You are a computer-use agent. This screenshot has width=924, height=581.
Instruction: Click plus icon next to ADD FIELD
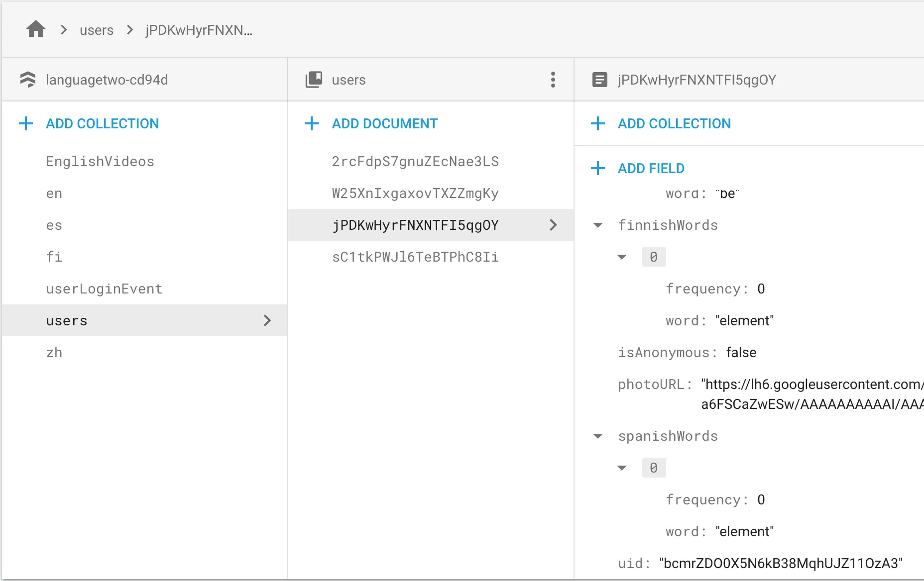[x=597, y=168]
